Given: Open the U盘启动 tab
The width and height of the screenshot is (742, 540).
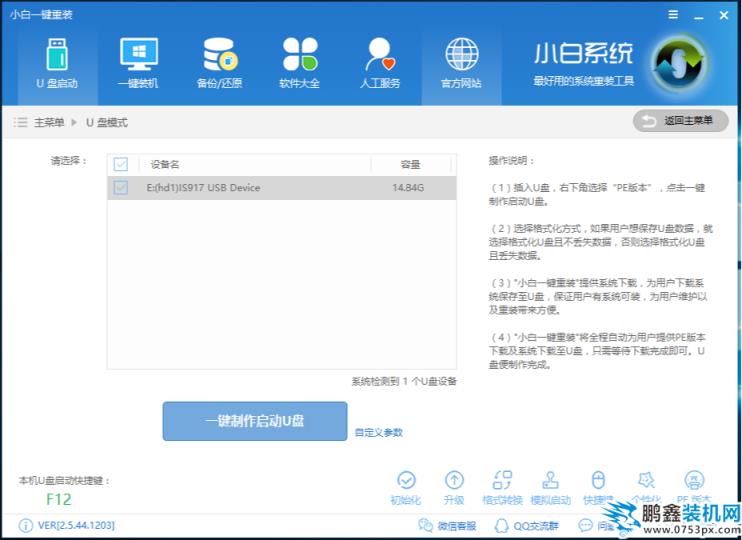Looking at the screenshot, I should coord(57,64).
